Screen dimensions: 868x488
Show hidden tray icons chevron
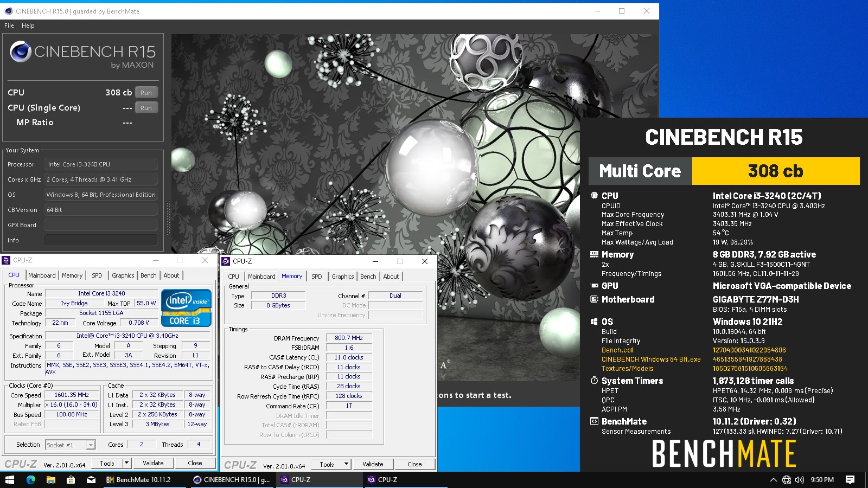coord(773,480)
